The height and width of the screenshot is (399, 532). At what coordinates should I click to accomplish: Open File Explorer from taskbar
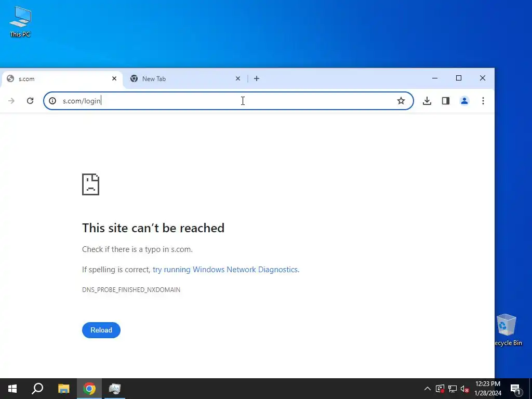tap(63, 389)
